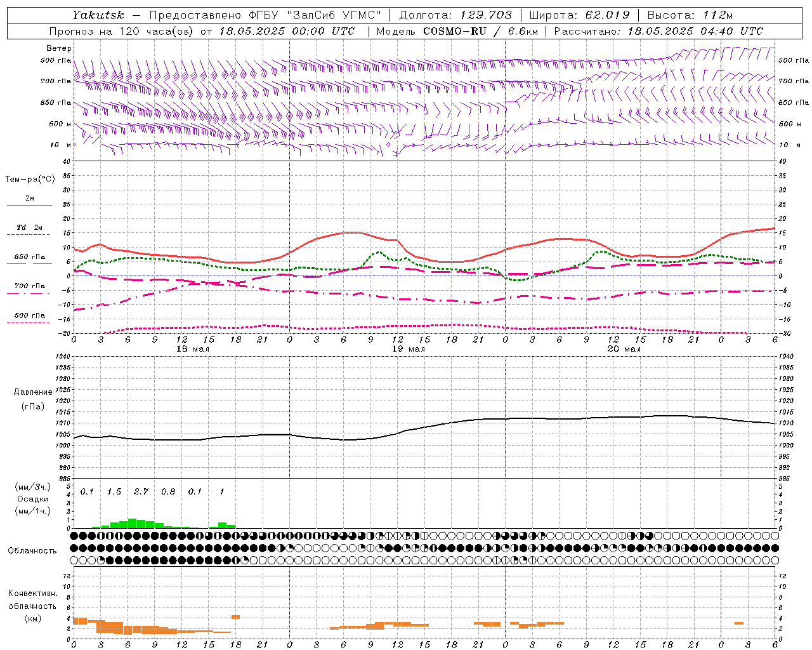
Task: Click the solid red line sample under "2м"
Action: coord(29,206)
